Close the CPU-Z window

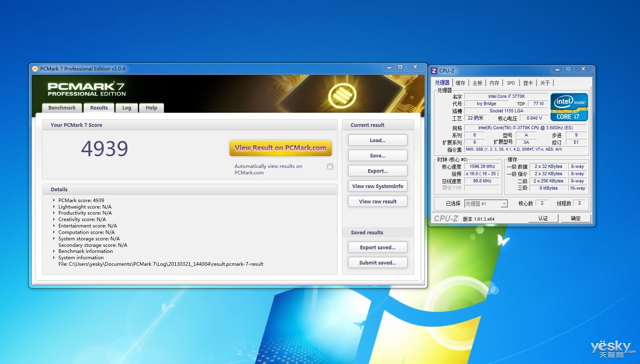click(x=583, y=69)
